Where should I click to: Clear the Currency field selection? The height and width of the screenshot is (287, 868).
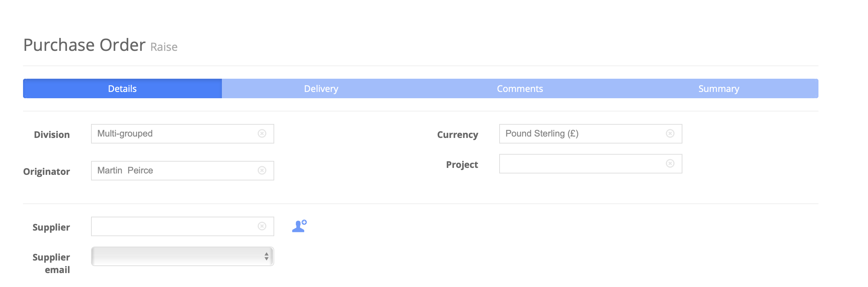pyautogui.click(x=670, y=133)
